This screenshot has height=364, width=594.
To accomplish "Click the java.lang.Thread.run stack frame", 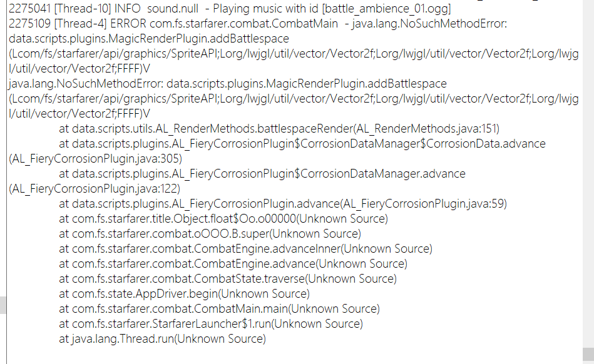I will [x=162, y=339].
